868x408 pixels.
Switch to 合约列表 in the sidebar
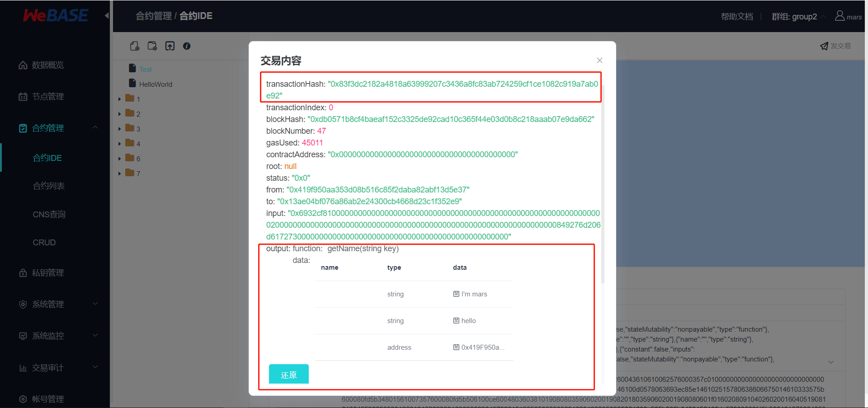(x=48, y=185)
